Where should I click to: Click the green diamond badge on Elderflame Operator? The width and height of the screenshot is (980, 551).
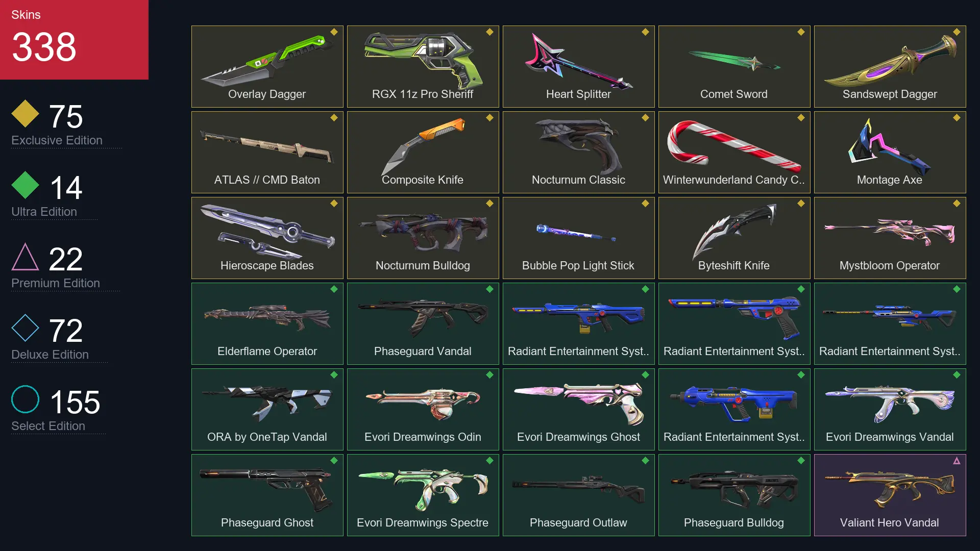click(x=334, y=289)
